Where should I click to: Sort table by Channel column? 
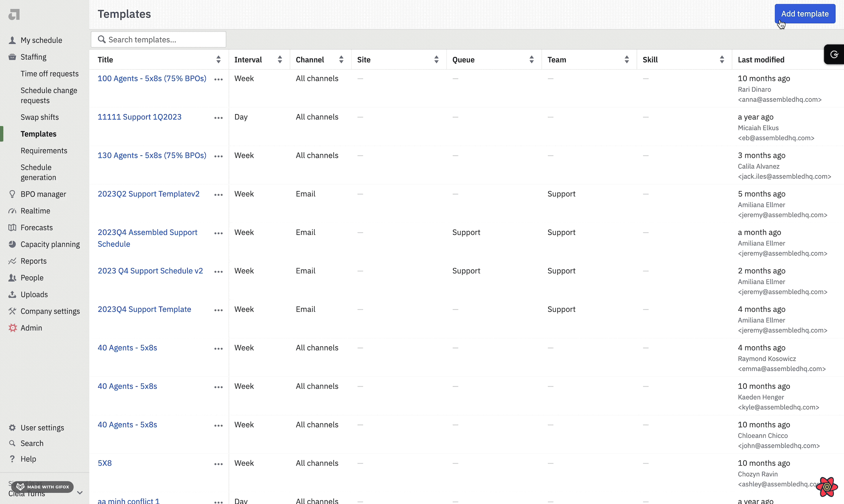(x=341, y=60)
